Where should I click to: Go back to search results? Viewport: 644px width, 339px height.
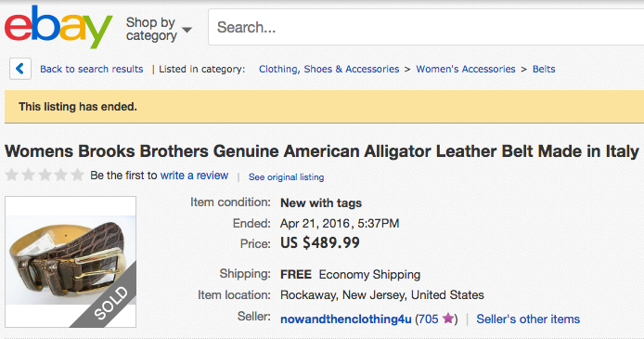(x=92, y=69)
